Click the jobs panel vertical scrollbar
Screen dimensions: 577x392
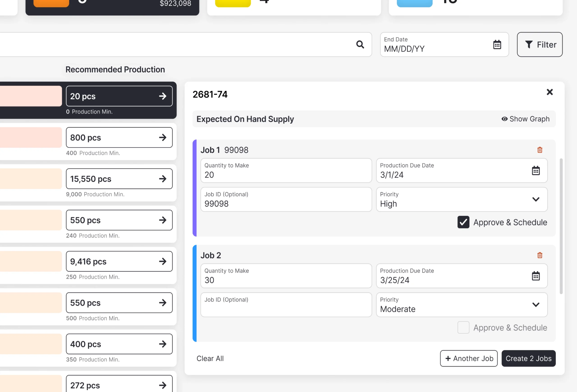(561, 226)
